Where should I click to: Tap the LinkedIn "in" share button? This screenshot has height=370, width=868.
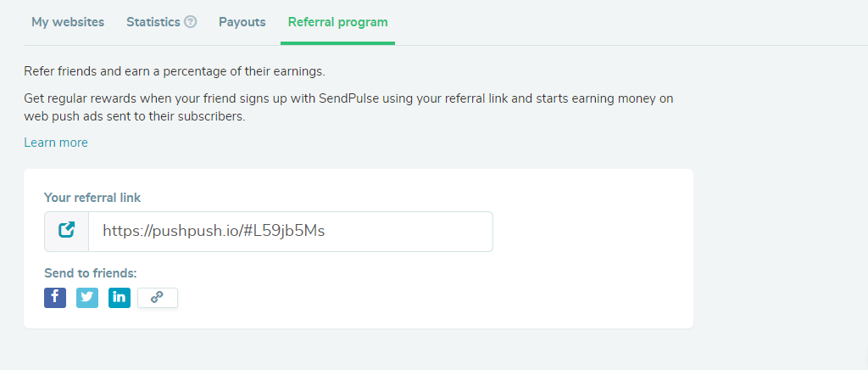119,298
